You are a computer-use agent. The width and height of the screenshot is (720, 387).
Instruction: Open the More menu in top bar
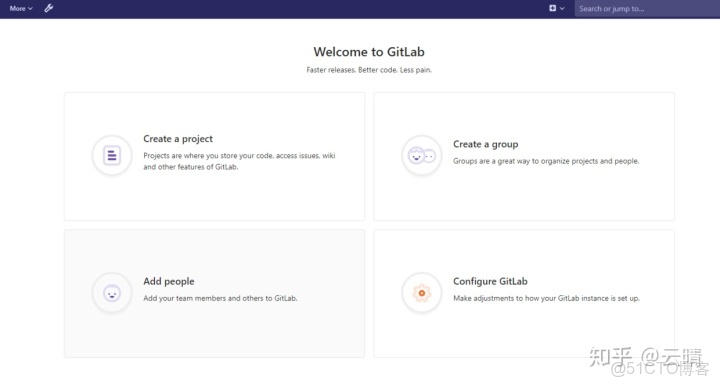[x=21, y=8]
